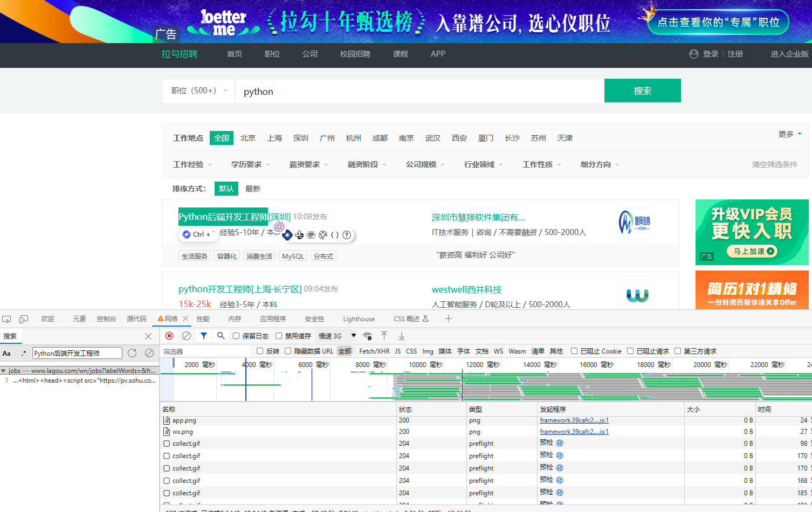The image size is (812, 512).
Task: Click the green 搜索 button
Action: click(643, 91)
